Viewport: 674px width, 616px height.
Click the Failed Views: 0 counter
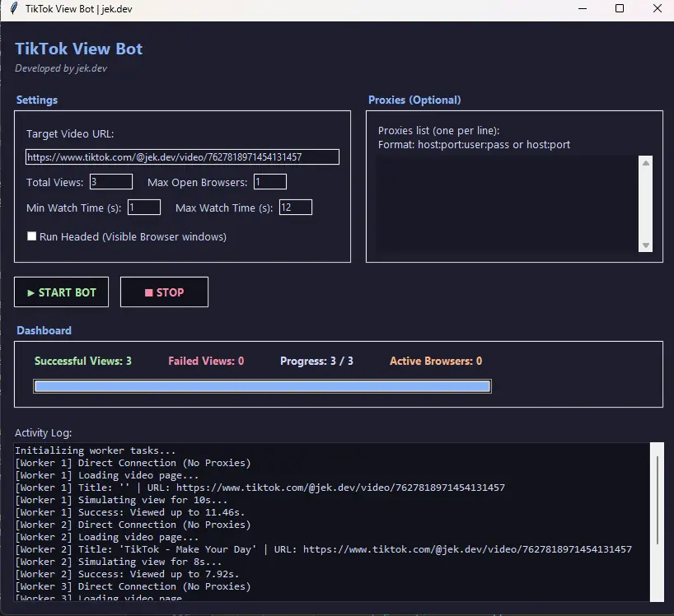coord(206,361)
